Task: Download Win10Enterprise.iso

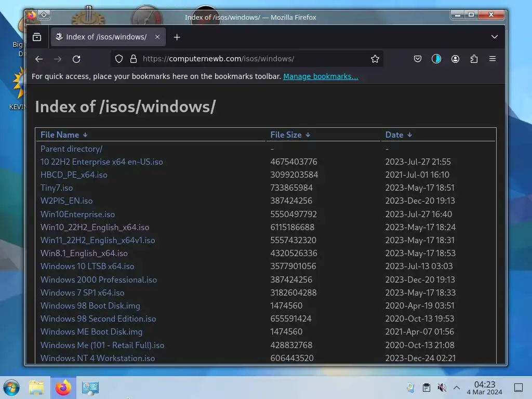Action: (77, 214)
